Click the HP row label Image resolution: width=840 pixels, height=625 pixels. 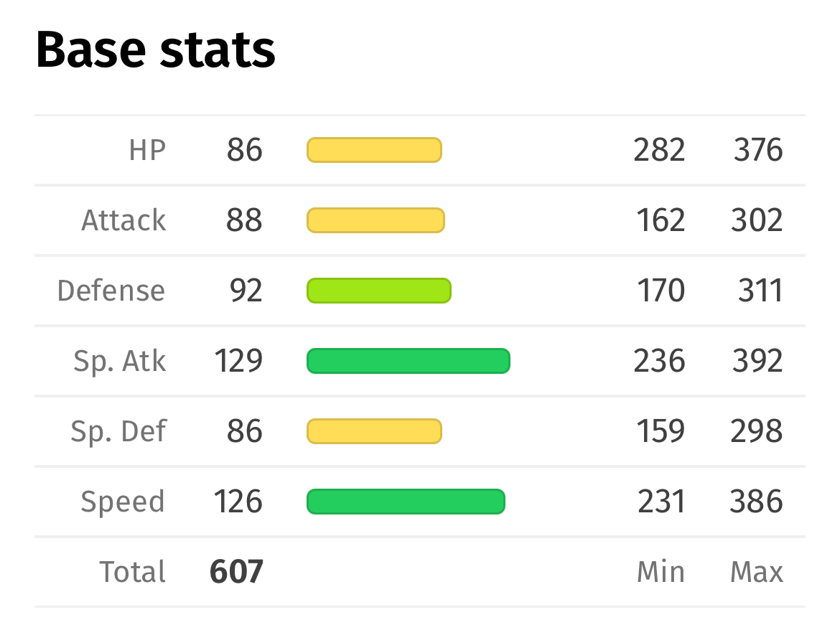(147, 150)
